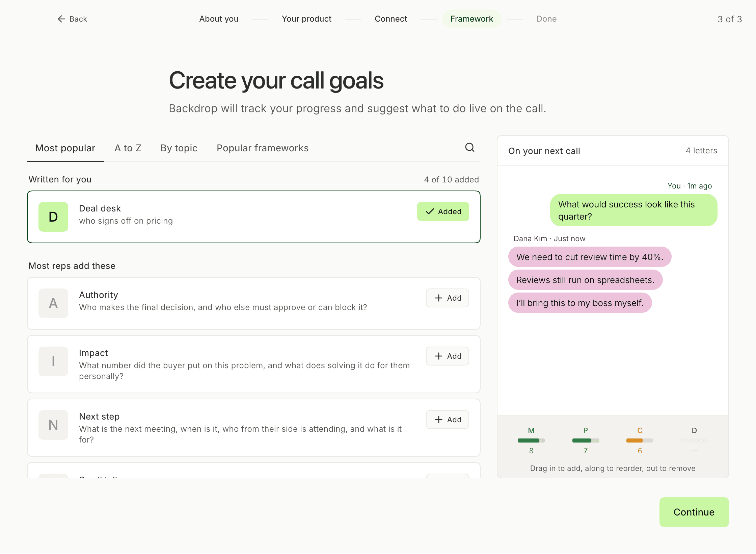The image size is (756, 554).
Task: Click the I letter tile for Impact
Action: tap(53, 361)
